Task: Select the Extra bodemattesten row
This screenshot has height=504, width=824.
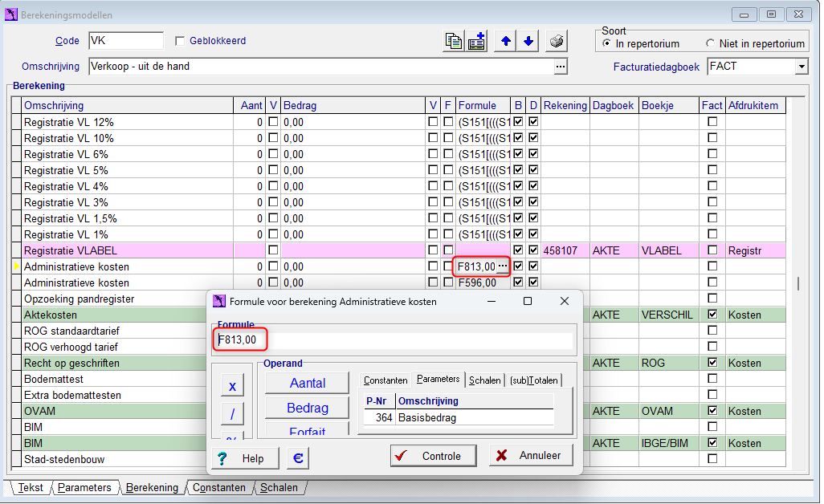Action: [115, 395]
